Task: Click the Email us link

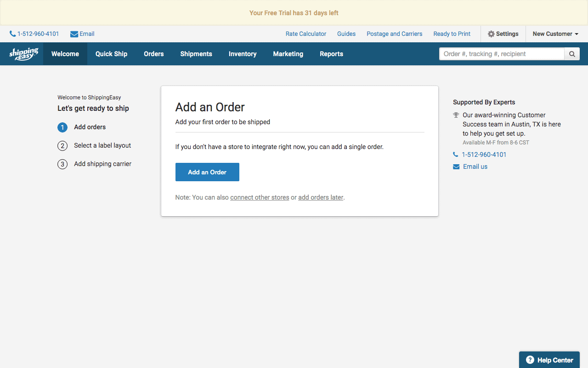Action: pos(475,167)
